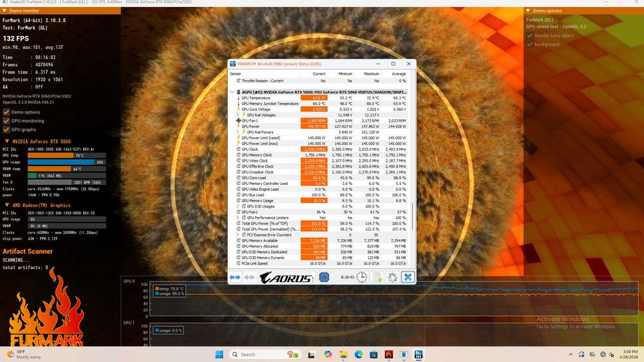Open Task View on the taskbar
The image size is (644, 362).
tap(311, 354)
